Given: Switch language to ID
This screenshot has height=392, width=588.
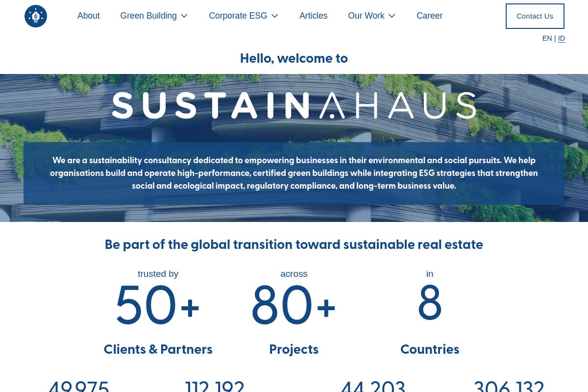Looking at the screenshot, I should coord(562,38).
